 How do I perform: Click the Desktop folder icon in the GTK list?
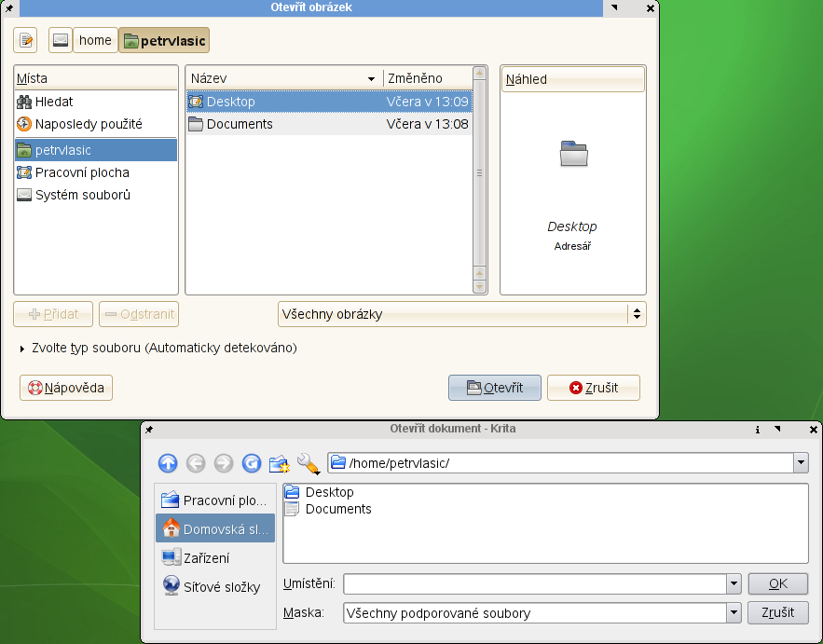tap(196, 102)
